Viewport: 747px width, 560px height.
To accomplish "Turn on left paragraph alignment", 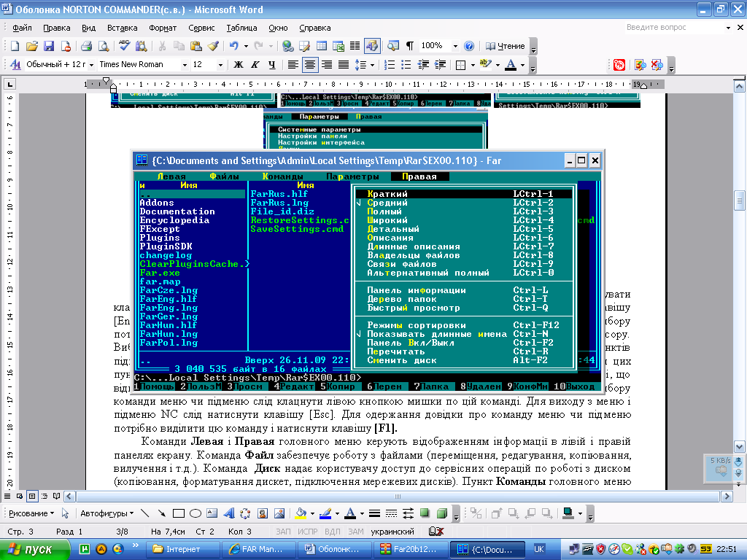I will pyautogui.click(x=293, y=64).
